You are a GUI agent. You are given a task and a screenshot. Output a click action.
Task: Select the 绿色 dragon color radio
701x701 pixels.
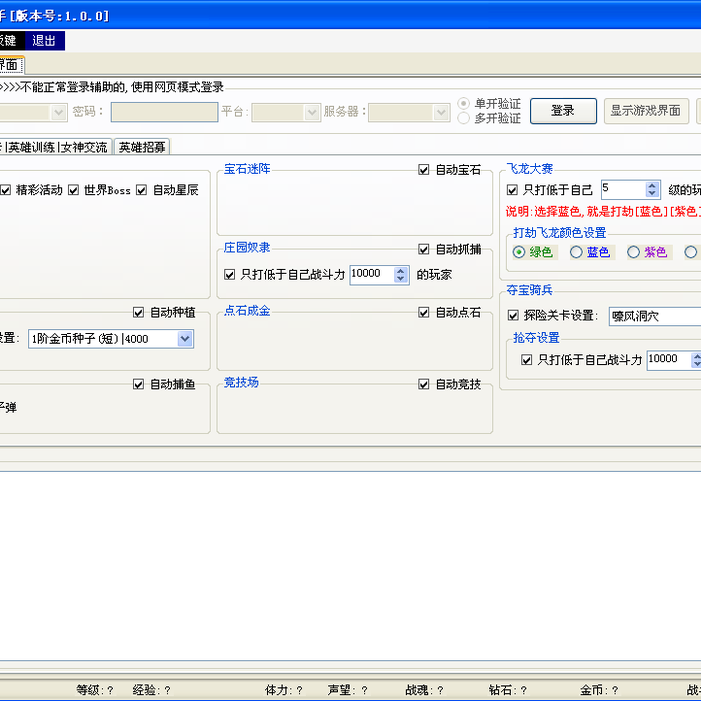click(x=519, y=253)
